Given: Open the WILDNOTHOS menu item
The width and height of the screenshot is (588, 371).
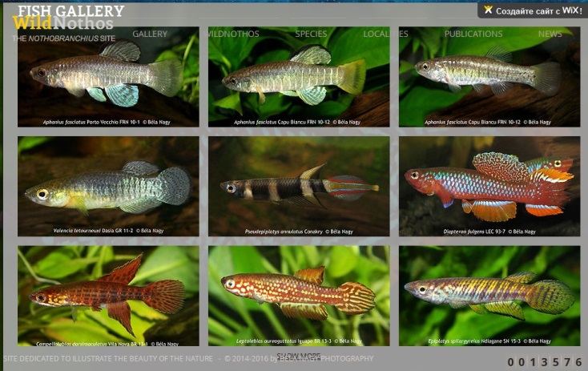Looking at the screenshot, I should pos(232,34).
